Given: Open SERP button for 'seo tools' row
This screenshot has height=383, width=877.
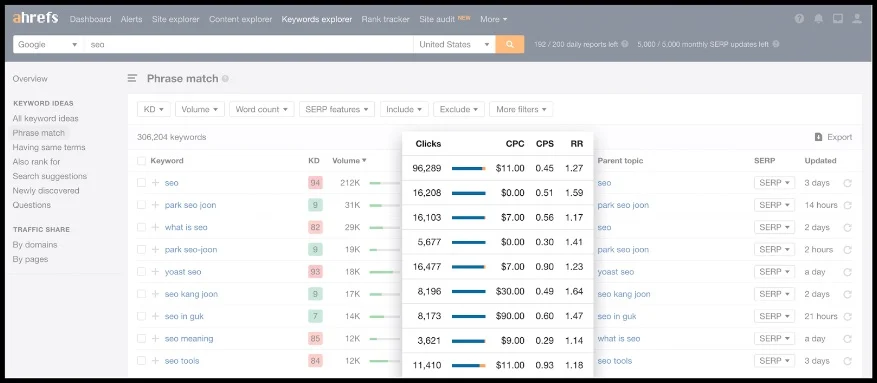Looking at the screenshot, I should tap(774, 361).
